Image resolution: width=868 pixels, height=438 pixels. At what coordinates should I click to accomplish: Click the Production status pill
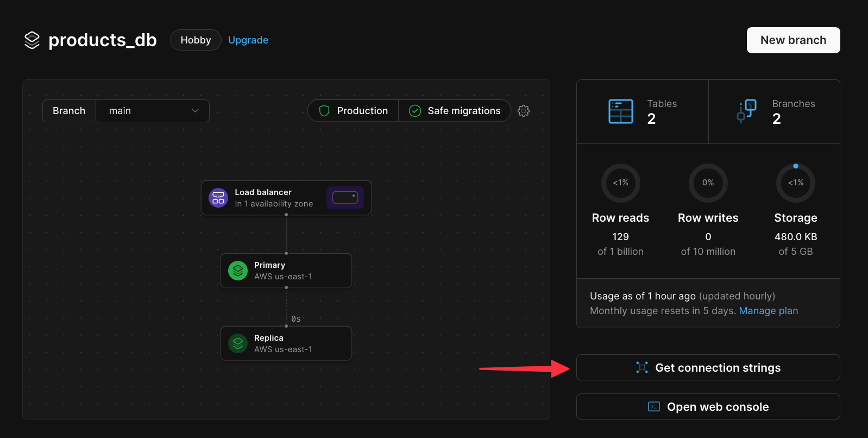pyautogui.click(x=353, y=111)
